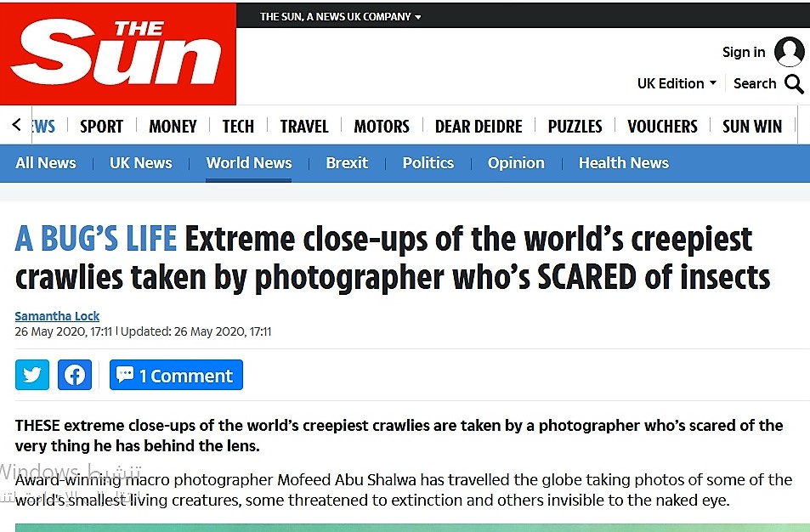Select the World News tab
810x532 pixels.
coord(249,162)
